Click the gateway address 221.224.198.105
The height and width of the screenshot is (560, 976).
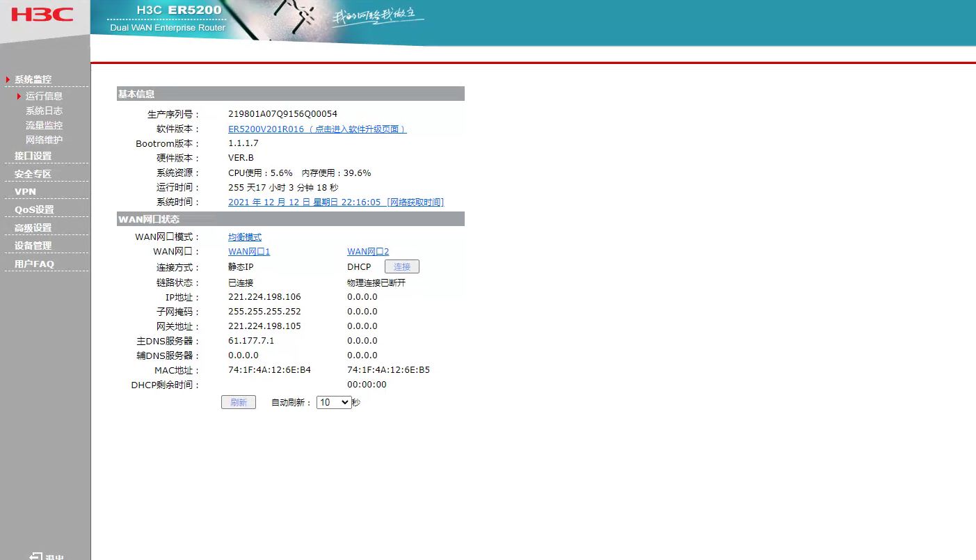coord(264,326)
